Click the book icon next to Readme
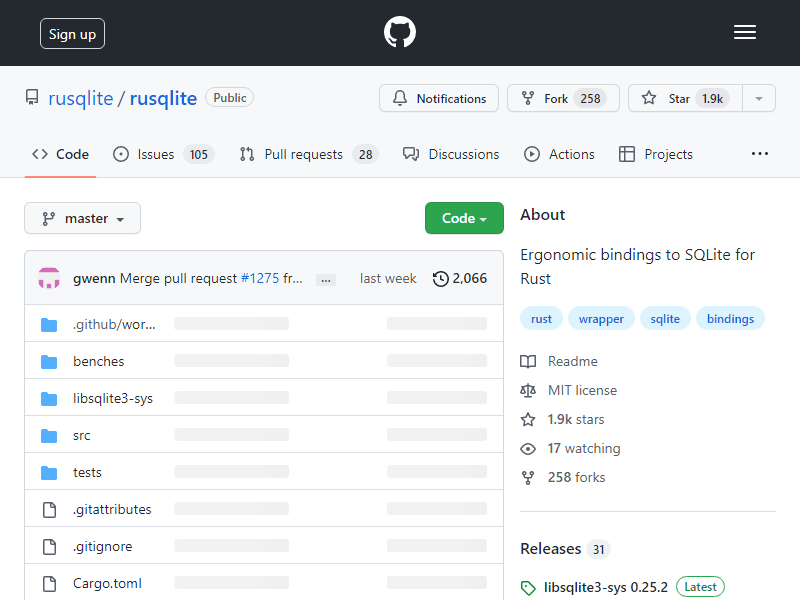 [x=528, y=362]
